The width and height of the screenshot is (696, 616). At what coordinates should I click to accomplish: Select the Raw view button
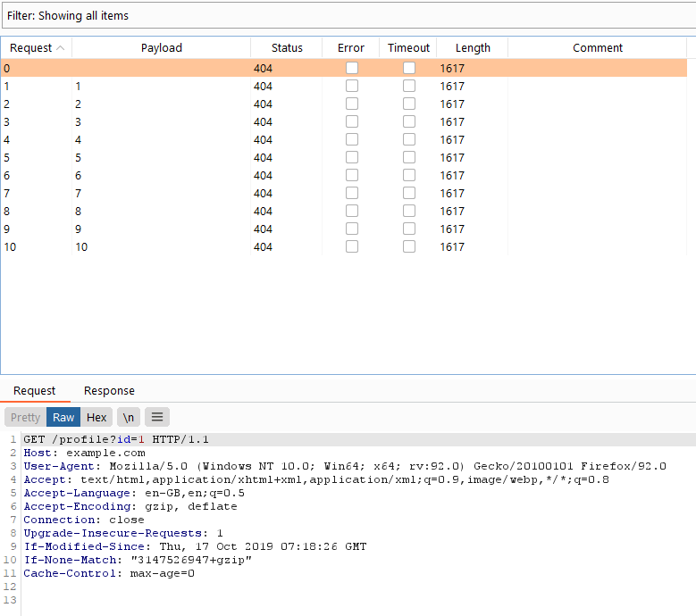pos(63,417)
